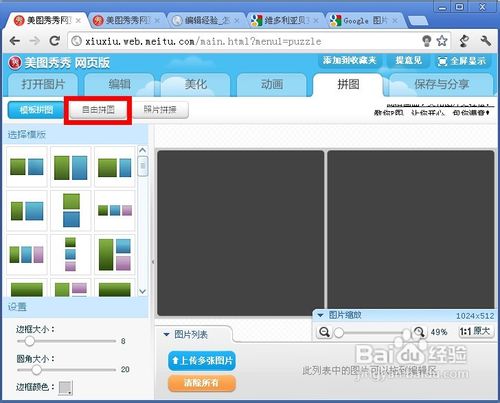Click the template list scroll up arrow
500x403 pixels.
(143, 150)
